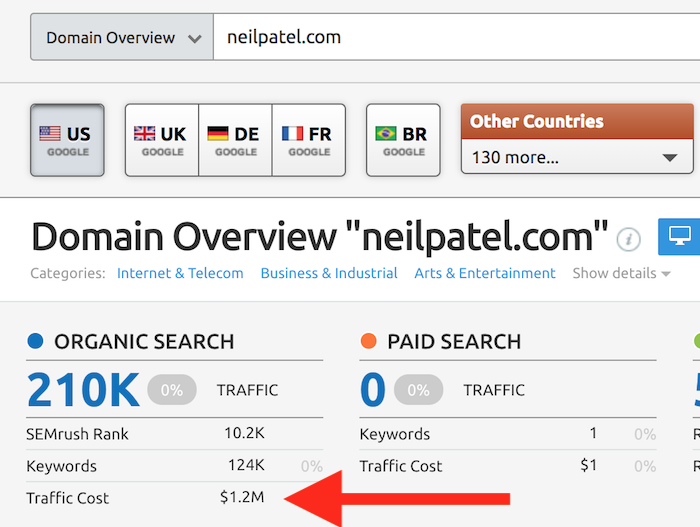Select the US Google database
700x527 pixels.
67,140
